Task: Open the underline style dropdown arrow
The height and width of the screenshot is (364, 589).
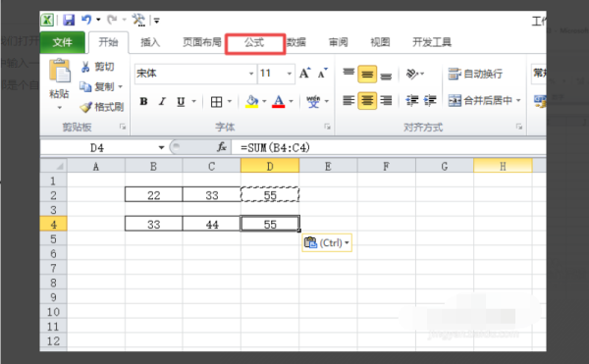Action: tap(193, 101)
